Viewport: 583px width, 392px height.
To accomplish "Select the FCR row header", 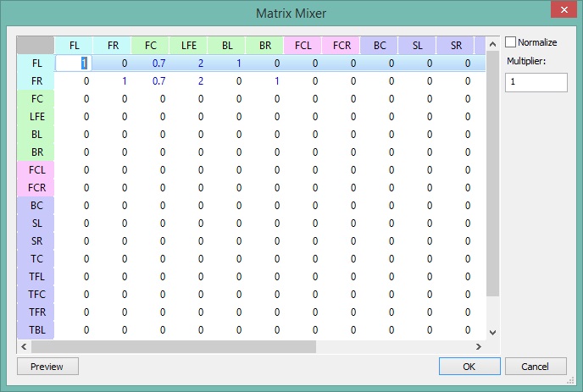I will pyautogui.click(x=36, y=187).
